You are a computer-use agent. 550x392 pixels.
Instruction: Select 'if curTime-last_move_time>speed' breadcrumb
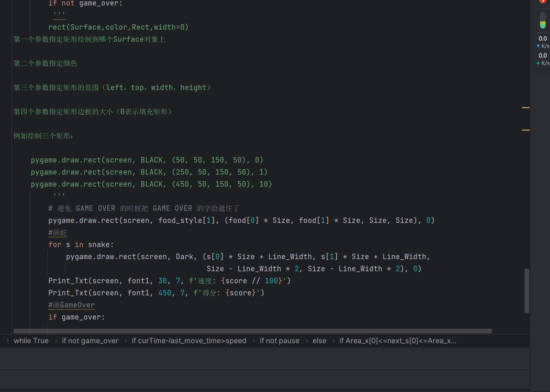click(x=189, y=341)
